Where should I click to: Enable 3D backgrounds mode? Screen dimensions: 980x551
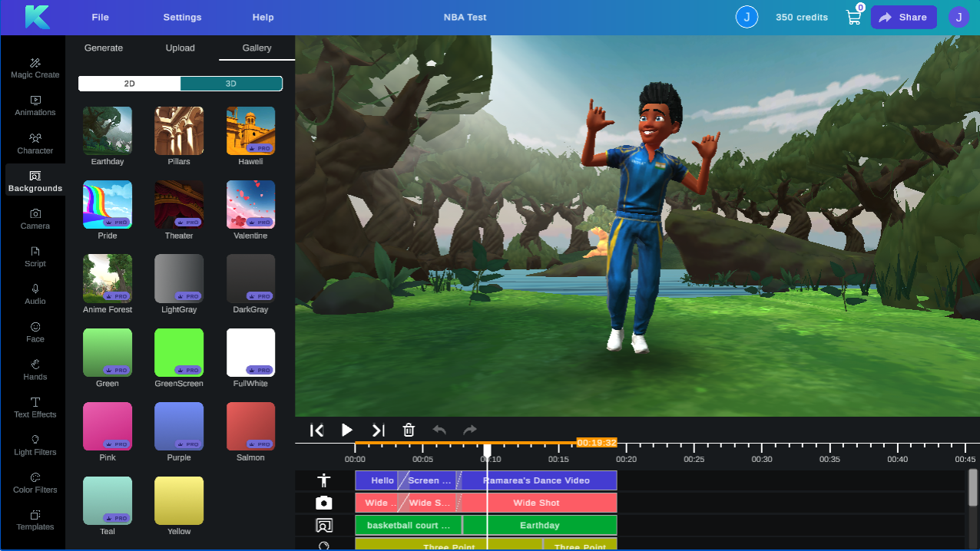coord(230,83)
